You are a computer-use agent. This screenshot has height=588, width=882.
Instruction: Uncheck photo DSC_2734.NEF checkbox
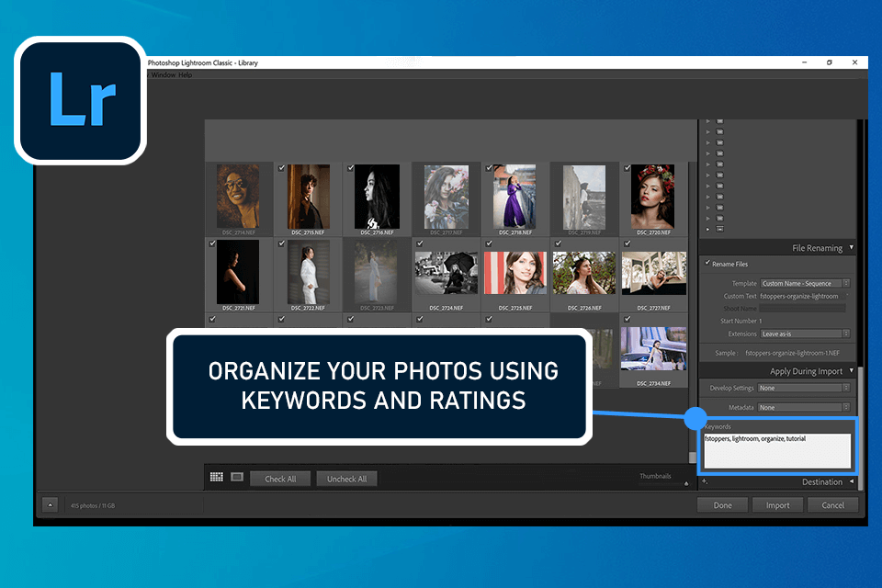click(x=628, y=319)
